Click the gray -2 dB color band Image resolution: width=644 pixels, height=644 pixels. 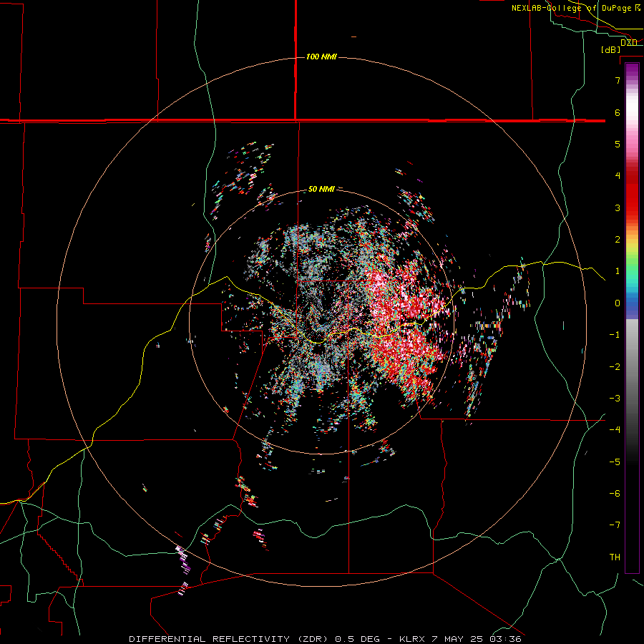click(x=632, y=367)
